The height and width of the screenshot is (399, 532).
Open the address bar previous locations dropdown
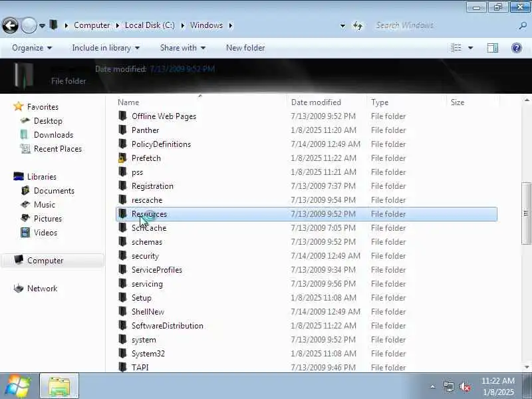[x=342, y=25]
